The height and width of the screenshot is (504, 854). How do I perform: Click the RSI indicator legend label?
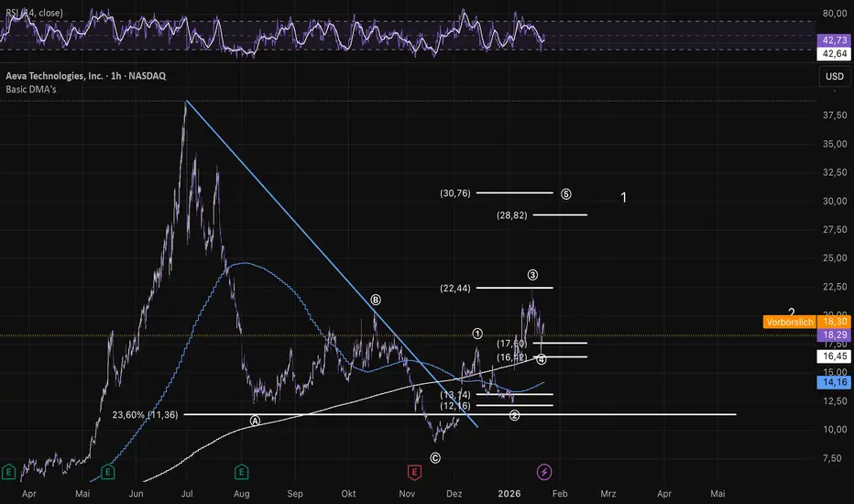(x=34, y=13)
